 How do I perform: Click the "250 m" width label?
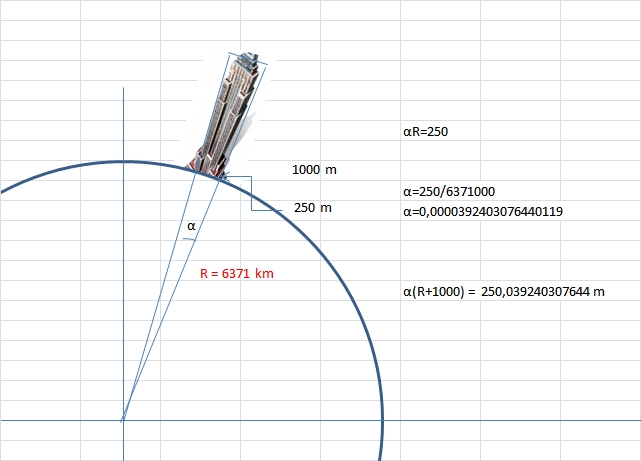[313, 208]
